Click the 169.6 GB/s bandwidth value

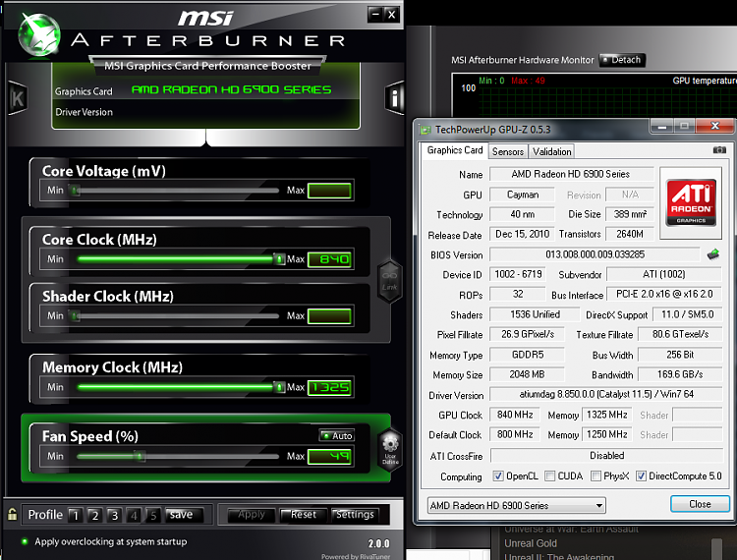point(680,374)
